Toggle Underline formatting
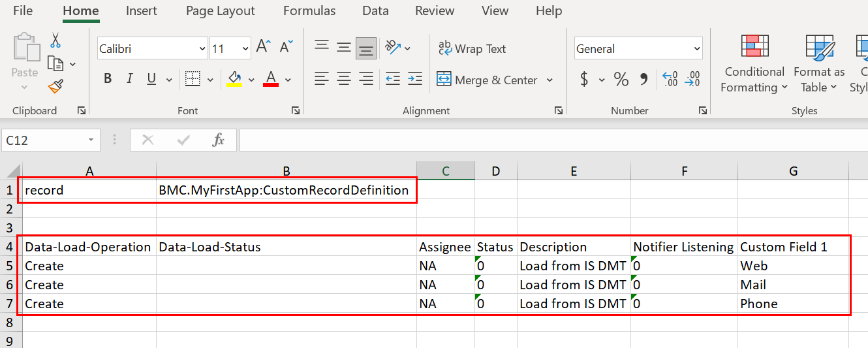 click(x=151, y=79)
